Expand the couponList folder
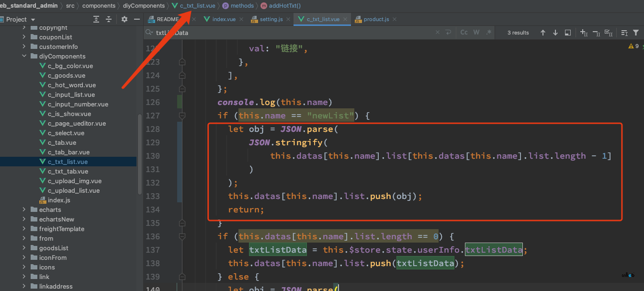The width and height of the screenshot is (644, 291). pyautogui.click(x=24, y=37)
